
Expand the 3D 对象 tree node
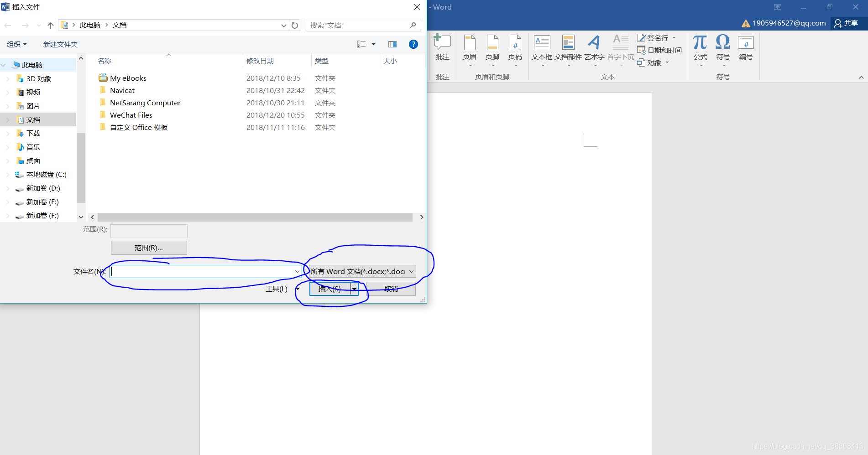point(8,79)
